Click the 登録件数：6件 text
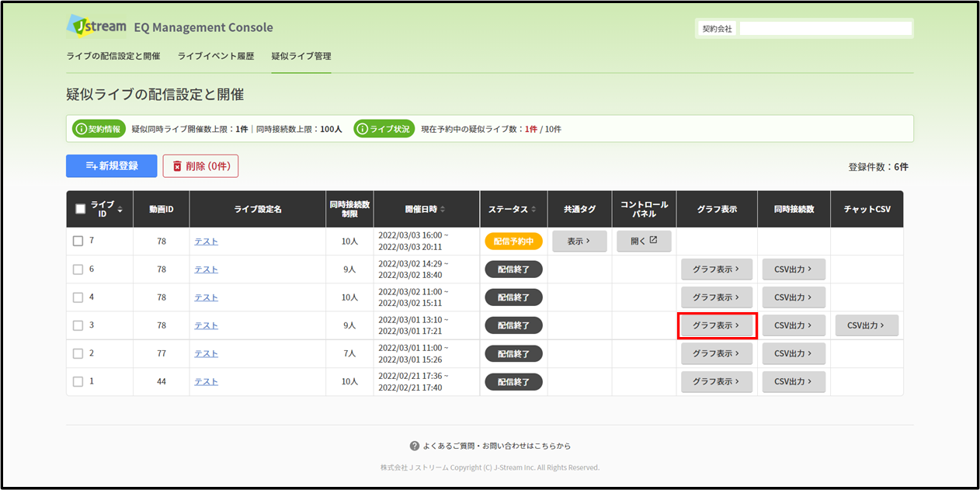 tap(878, 167)
